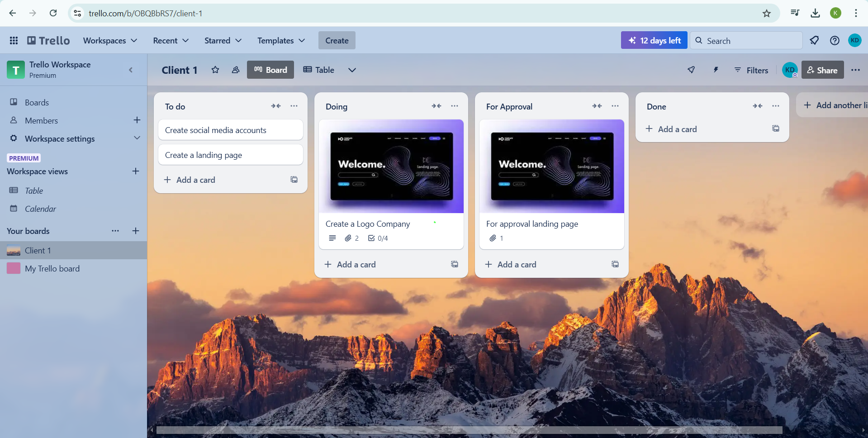Click the KD board member avatar

(x=790, y=70)
